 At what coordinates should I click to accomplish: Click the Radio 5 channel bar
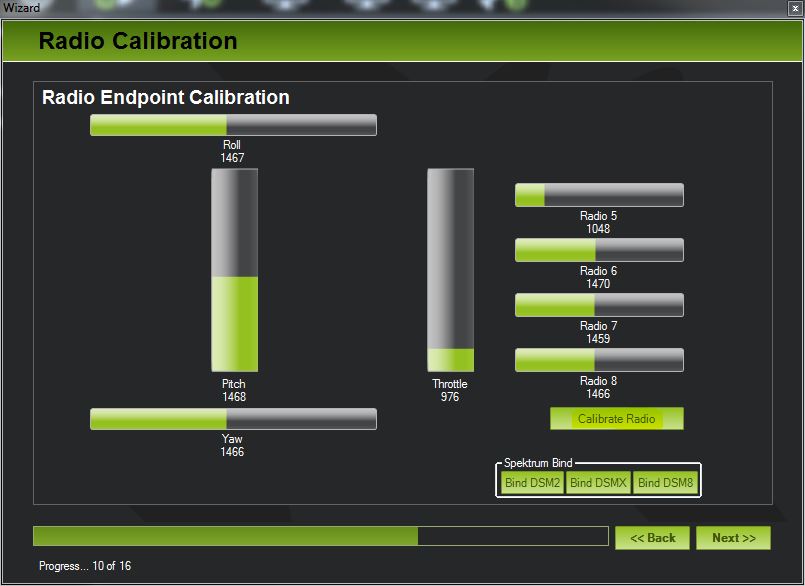tap(599, 195)
